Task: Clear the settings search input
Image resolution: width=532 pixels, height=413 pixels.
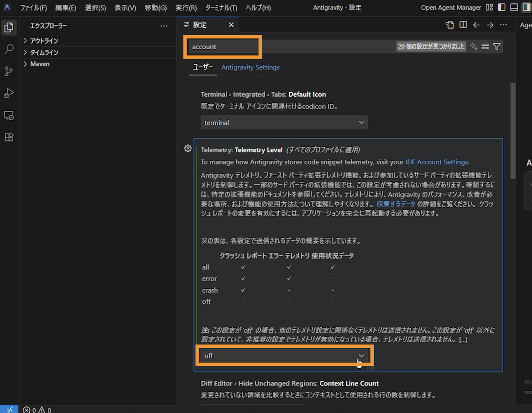Action: coord(485,47)
